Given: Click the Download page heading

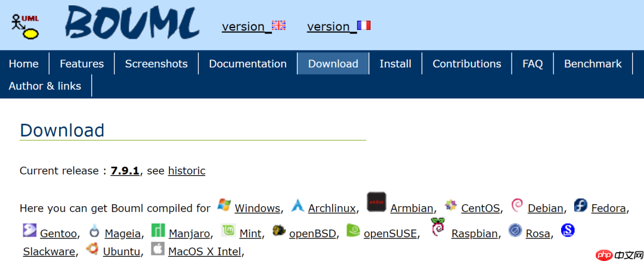Looking at the screenshot, I should (x=62, y=130).
